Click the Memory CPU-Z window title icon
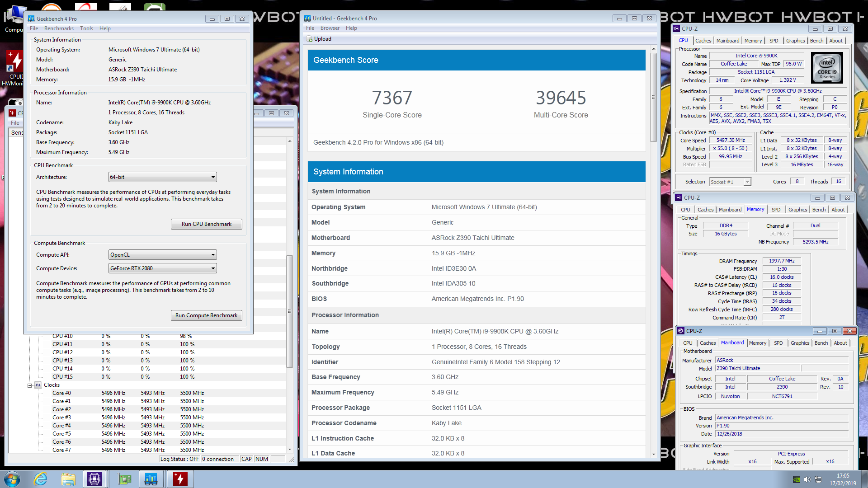 point(679,197)
